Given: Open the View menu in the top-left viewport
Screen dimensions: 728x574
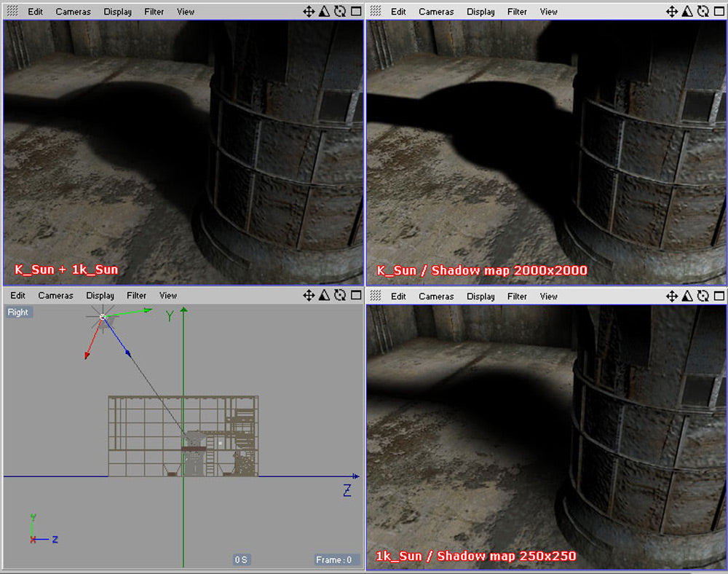Looking at the screenshot, I should point(186,12).
